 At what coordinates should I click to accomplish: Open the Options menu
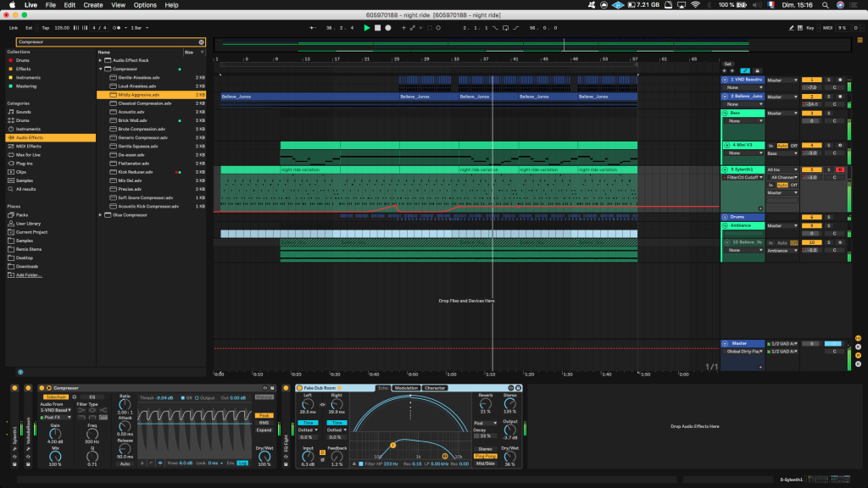[x=145, y=5]
